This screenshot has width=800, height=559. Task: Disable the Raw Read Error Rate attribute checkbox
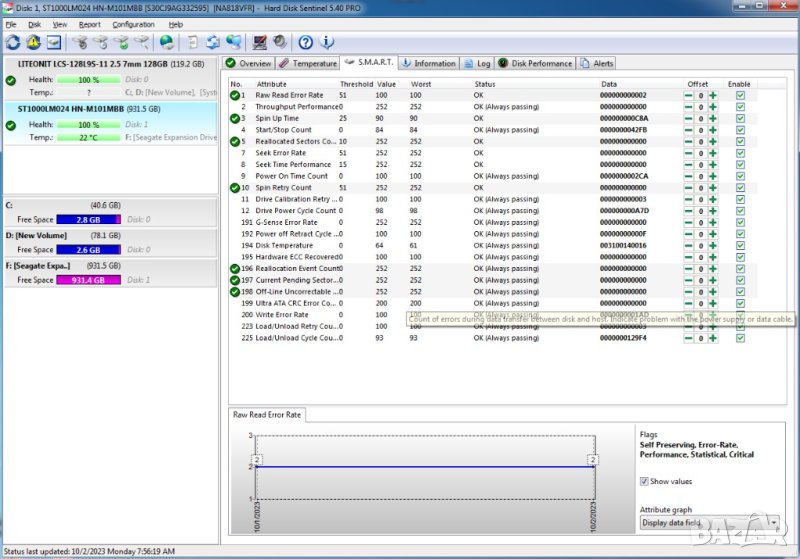pyautogui.click(x=740, y=95)
